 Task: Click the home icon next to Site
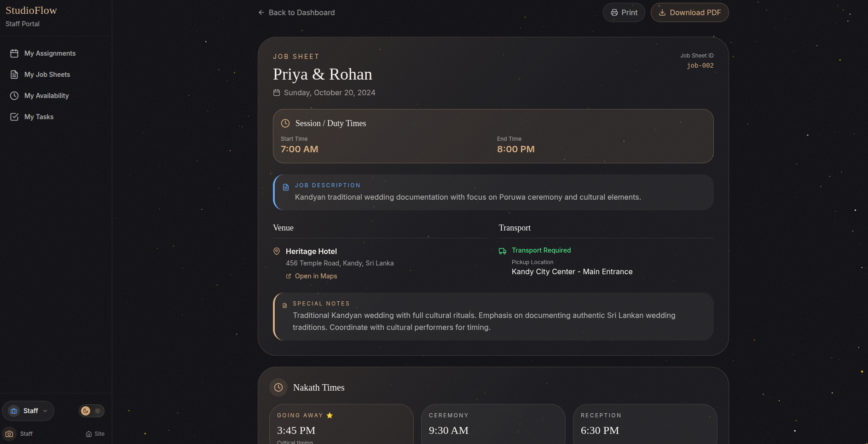click(88, 433)
